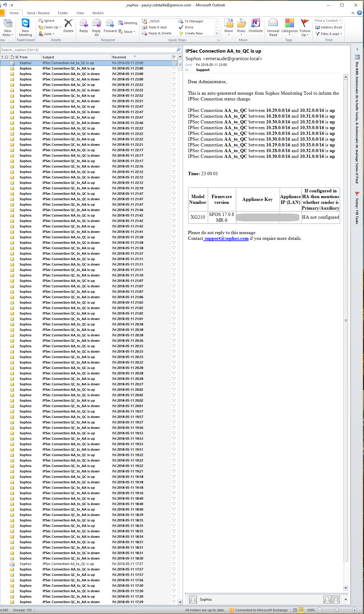Flag the 21:37 'QC_to_AA is down' message
This screenshot has width=364, height=614.
tap(174, 254)
